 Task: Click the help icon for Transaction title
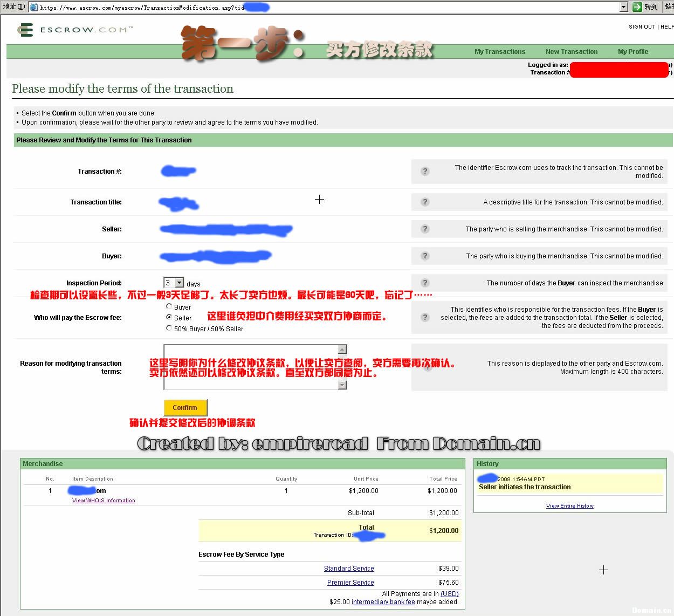425,202
